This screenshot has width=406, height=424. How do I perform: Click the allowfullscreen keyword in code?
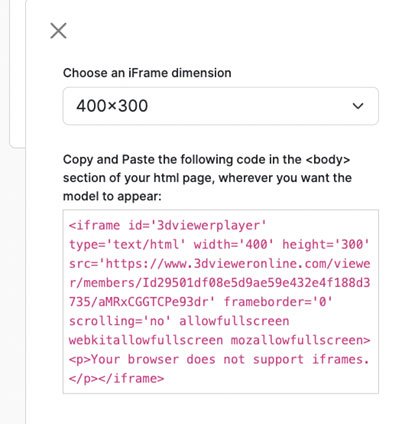(234, 321)
